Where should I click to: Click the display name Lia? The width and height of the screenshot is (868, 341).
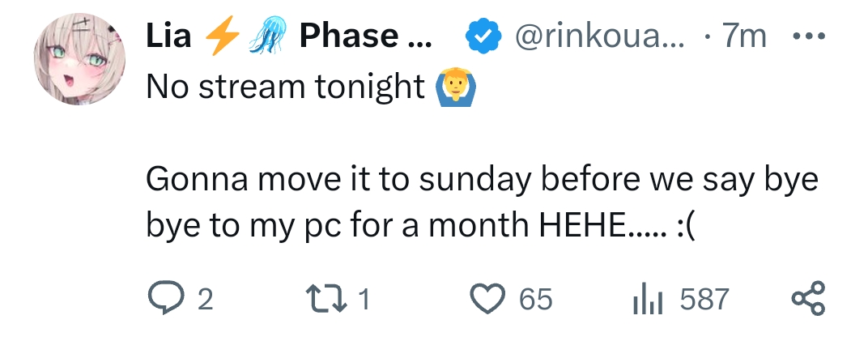tap(168, 36)
